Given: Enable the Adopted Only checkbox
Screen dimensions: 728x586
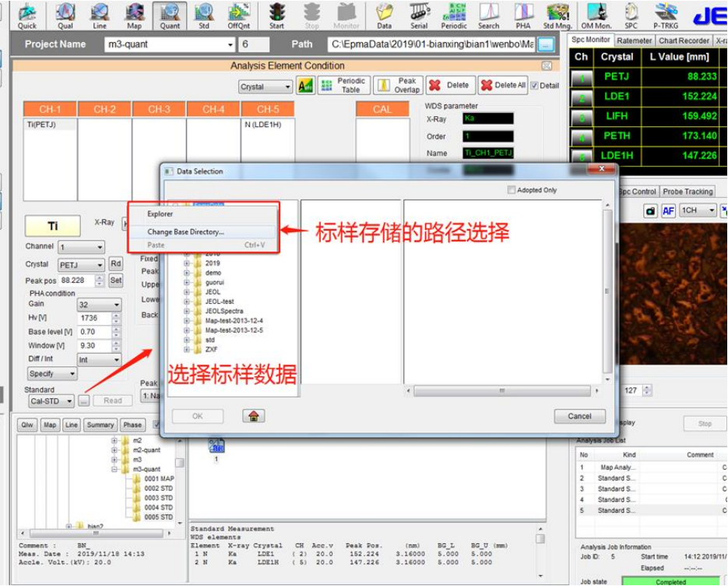Looking at the screenshot, I should coord(512,189).
